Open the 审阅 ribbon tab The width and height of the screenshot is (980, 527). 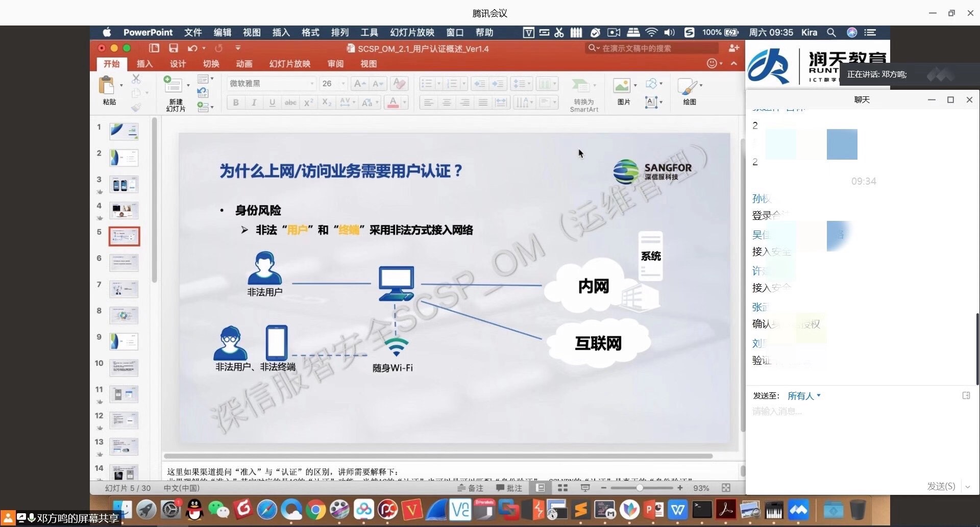tap(335, 64)
